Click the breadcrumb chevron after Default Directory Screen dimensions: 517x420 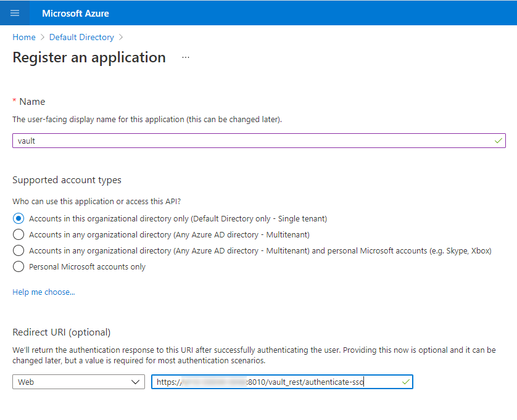pyautogui.click(x=121, y=37)
